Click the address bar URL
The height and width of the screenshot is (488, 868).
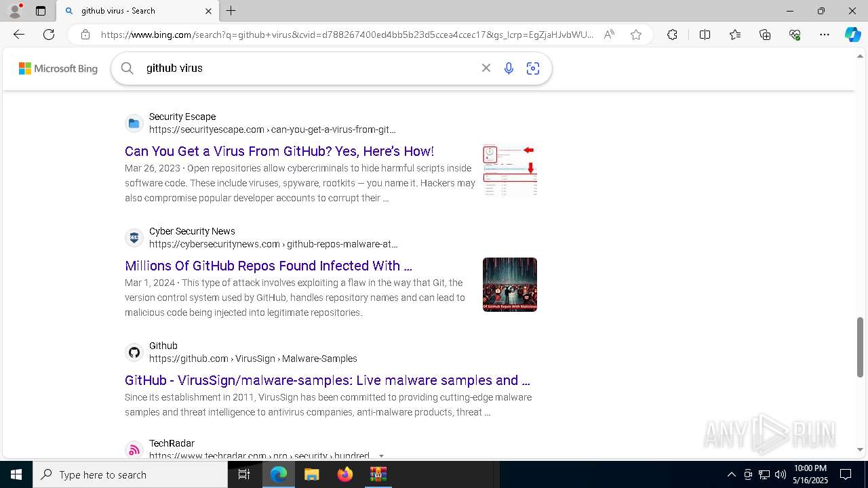pos(347,35)
